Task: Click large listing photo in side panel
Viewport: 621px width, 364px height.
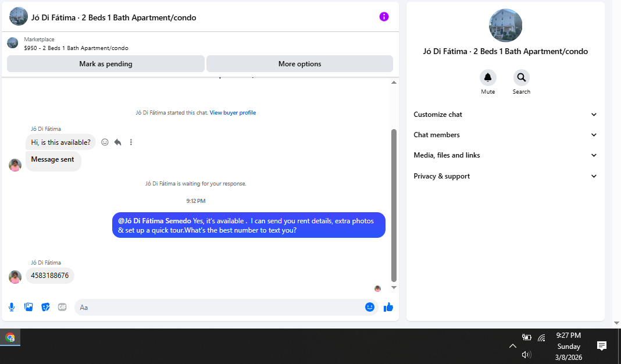Action: pyautogui.click(x=505, y=26)
